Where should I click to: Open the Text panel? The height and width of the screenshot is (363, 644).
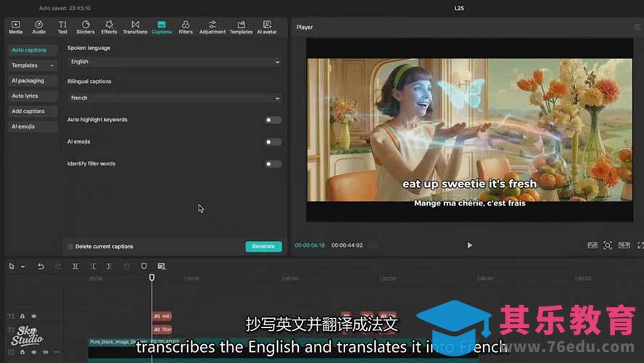click(62, 27)
